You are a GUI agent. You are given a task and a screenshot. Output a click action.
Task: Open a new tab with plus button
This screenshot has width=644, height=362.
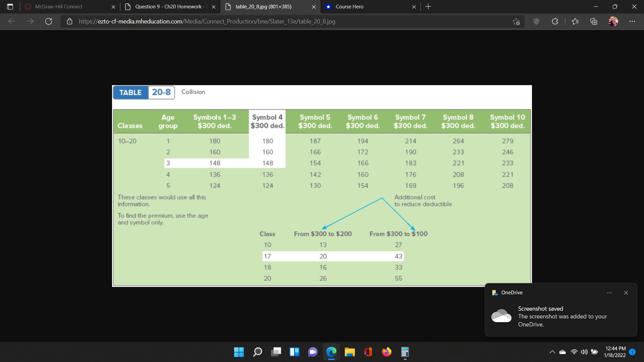click(428, 7)
